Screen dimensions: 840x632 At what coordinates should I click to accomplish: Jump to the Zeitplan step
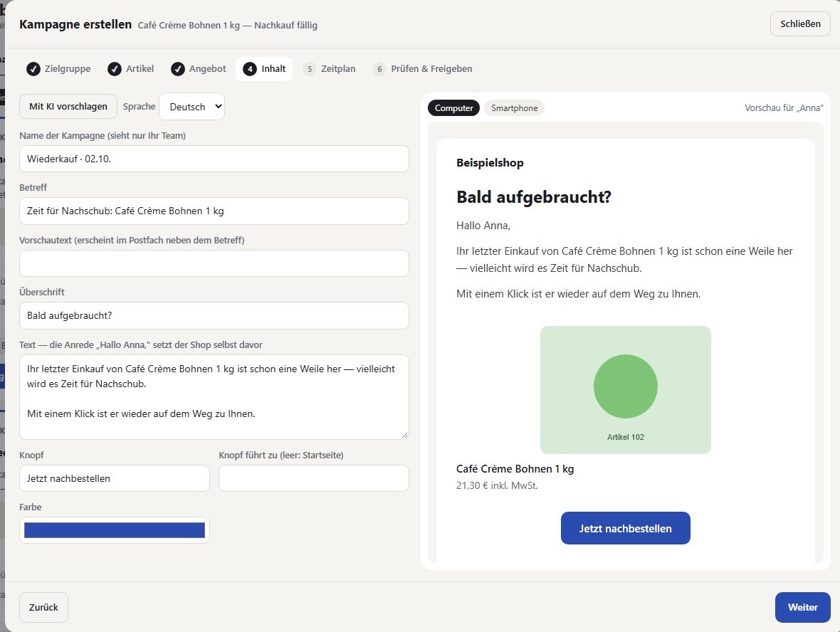(330, 68)
